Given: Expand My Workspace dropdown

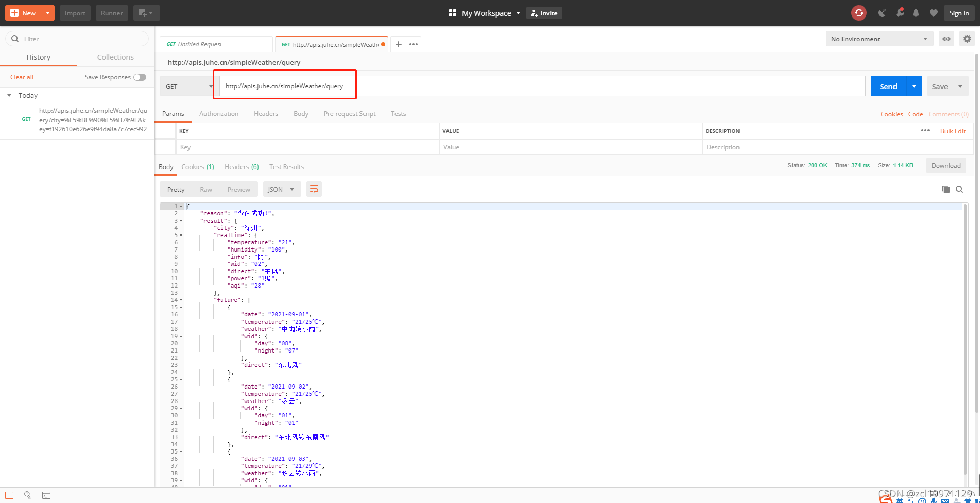Looking at the screenshot, I should tap(518, 13).
